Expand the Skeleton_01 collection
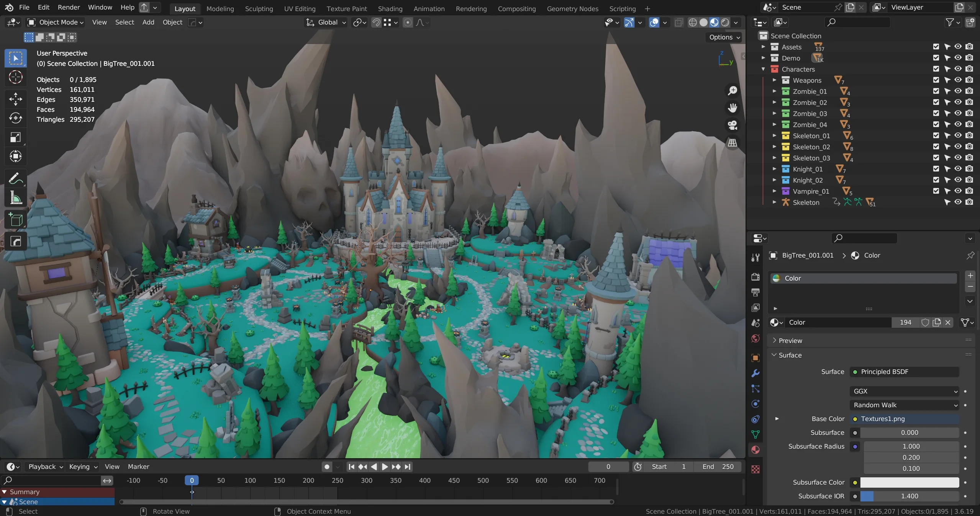 click(x=774, y=136)
